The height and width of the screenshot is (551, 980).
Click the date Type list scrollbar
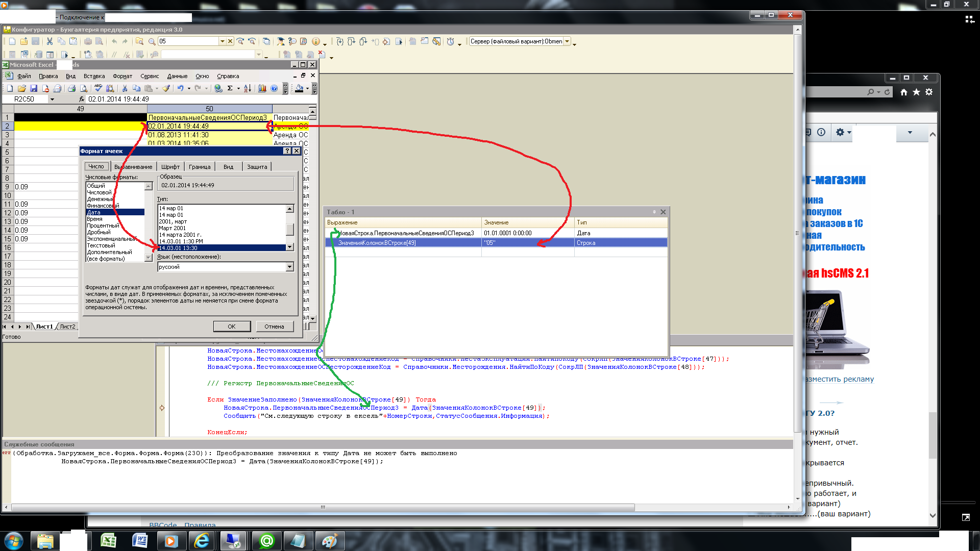[290, 228]
